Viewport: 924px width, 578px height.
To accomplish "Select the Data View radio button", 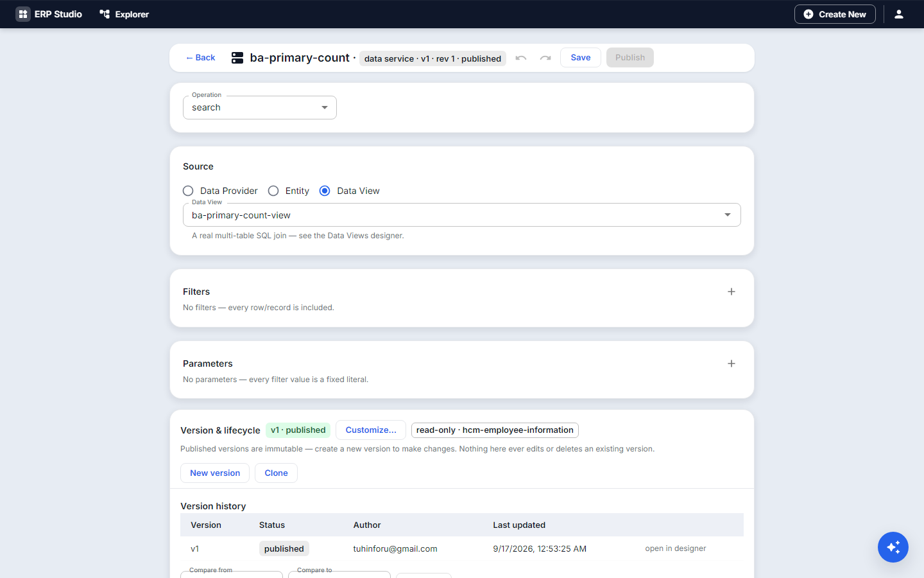I will point(325,191).
